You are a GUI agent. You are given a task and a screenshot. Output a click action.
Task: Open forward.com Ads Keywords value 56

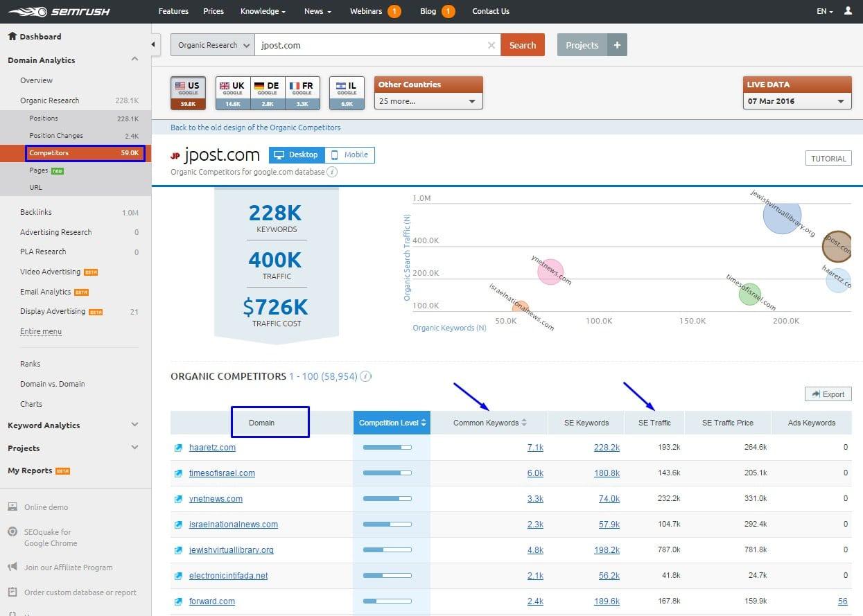click(842, 601)
